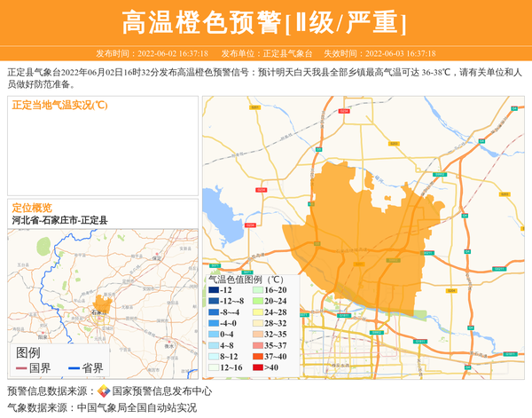Open the 正定当地气温实况 panel heading
Image resolution: width=532 pixels, height=418 pixels.
point(60,105)
